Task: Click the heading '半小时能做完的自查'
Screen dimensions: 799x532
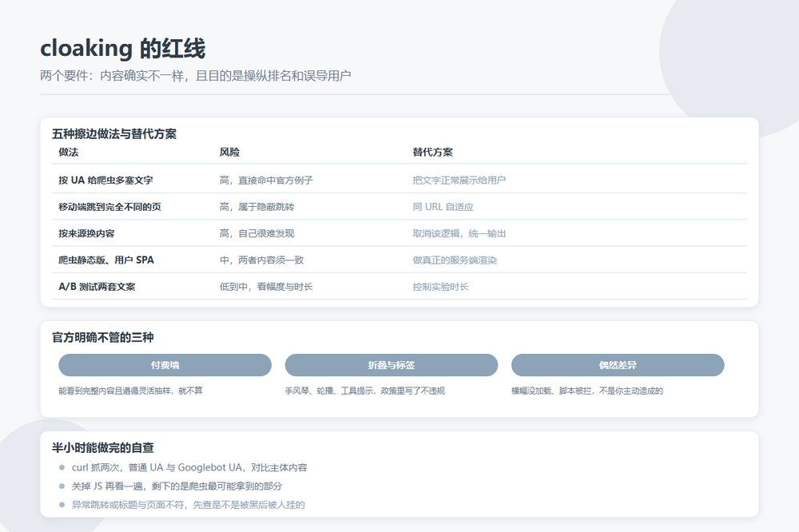Action: pyautogui.click(x=103, y=447)
